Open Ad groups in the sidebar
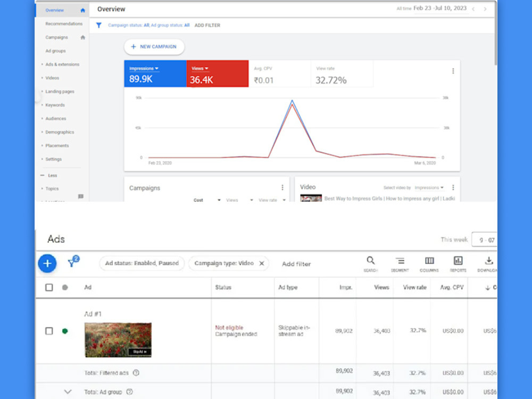The width and height of the screenshot is (532, 399). (x=56, y=51)
